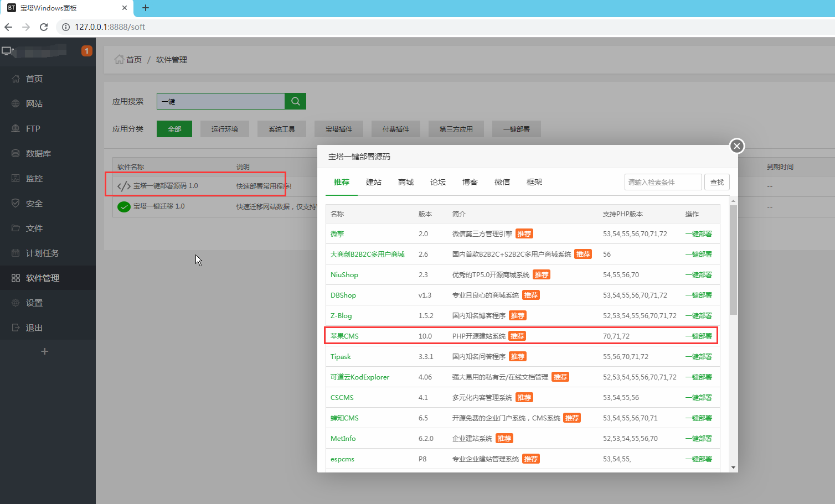Switch to the 微信 tab in dialog
835x504 pixels.
502,182
